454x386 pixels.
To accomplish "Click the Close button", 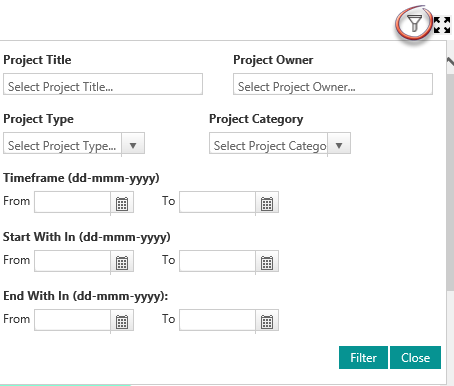I will (415, 358).
